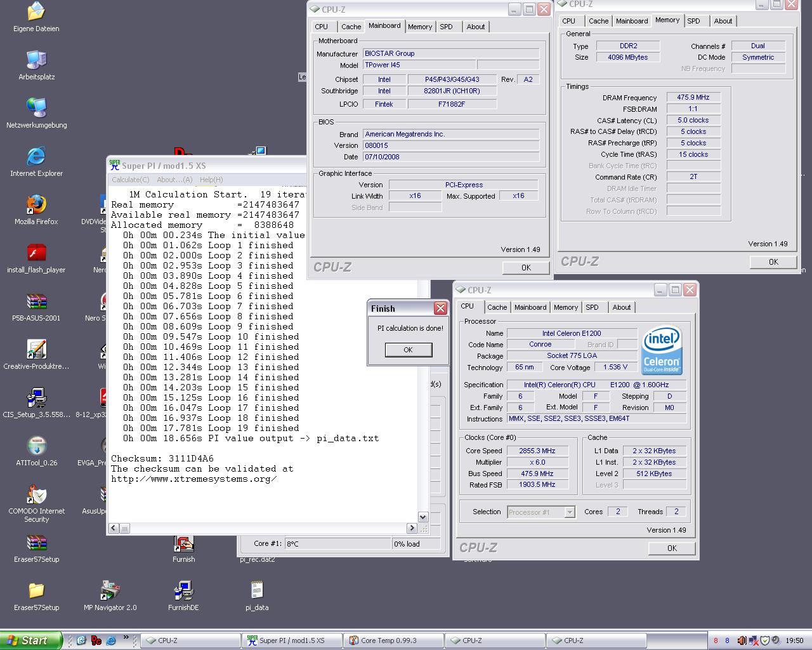Switch to About tab in CPU-Z processor window

(x=622, y=307)
